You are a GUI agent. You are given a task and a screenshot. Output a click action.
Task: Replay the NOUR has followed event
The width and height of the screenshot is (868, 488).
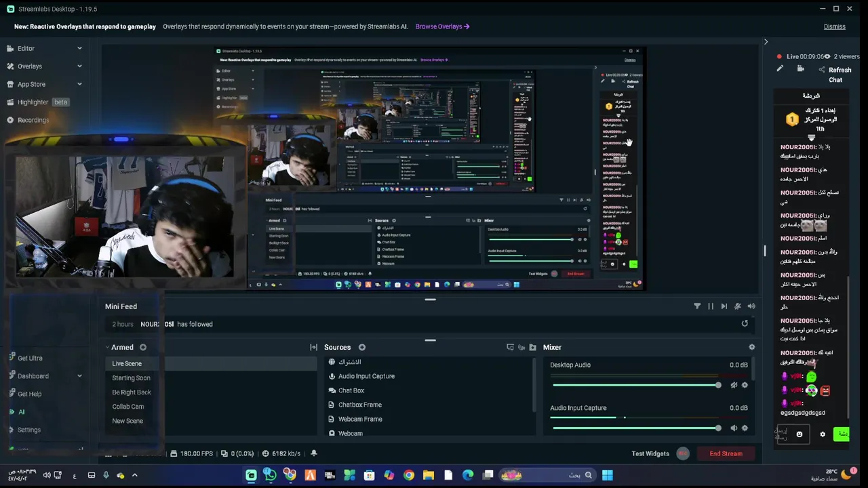click(x=745, y=324)
